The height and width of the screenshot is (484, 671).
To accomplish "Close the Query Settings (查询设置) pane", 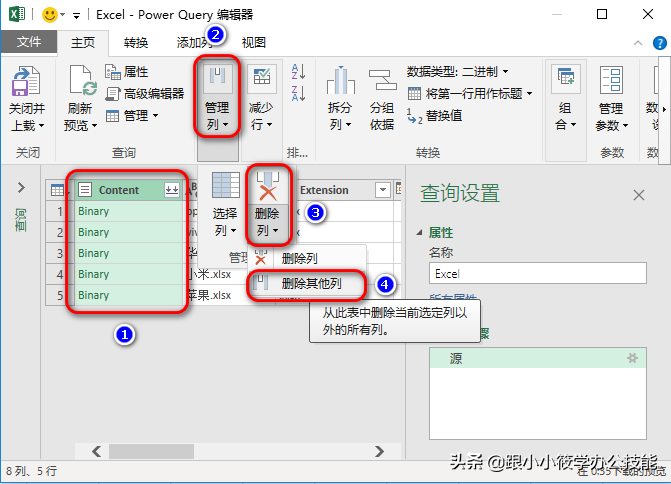I will coord(638,195).
